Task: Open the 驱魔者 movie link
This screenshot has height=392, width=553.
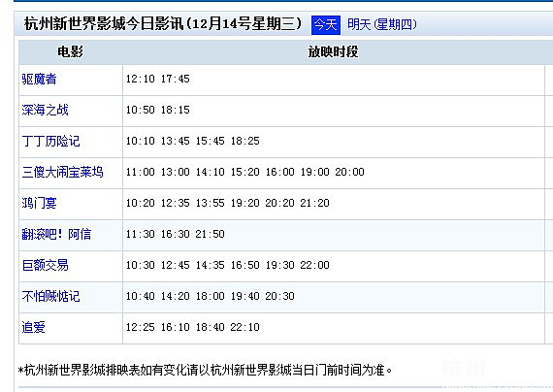Action: click(39, 79)
